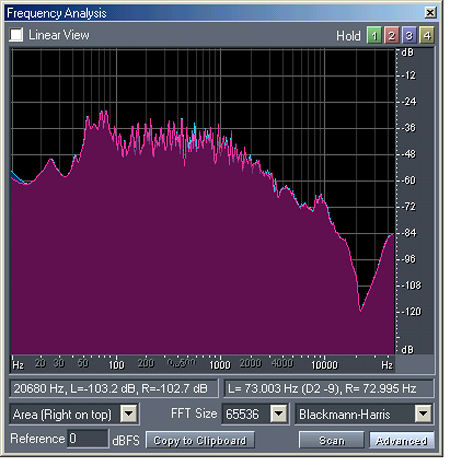Click the Advanced button

click(401, 440)
